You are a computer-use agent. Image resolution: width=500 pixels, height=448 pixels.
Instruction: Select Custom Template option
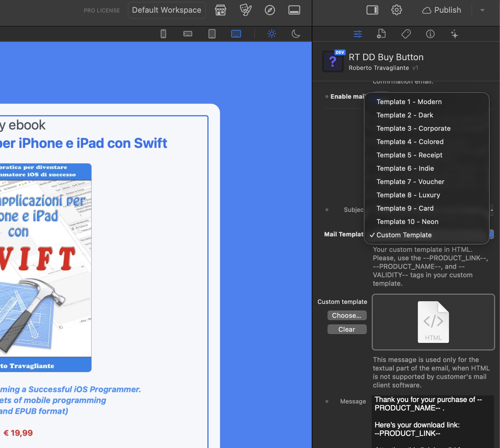[427, 235]
